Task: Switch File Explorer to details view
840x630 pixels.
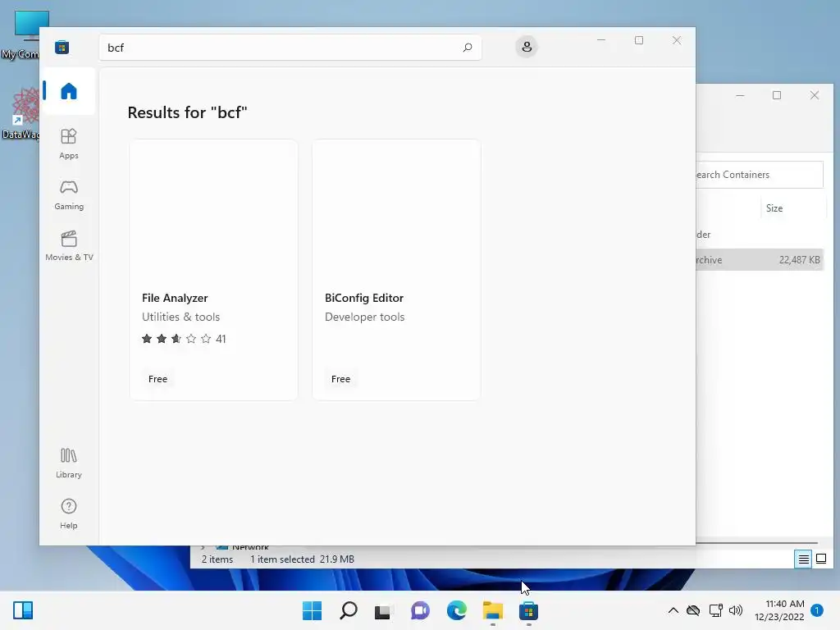Action: (x=803, y=559)
